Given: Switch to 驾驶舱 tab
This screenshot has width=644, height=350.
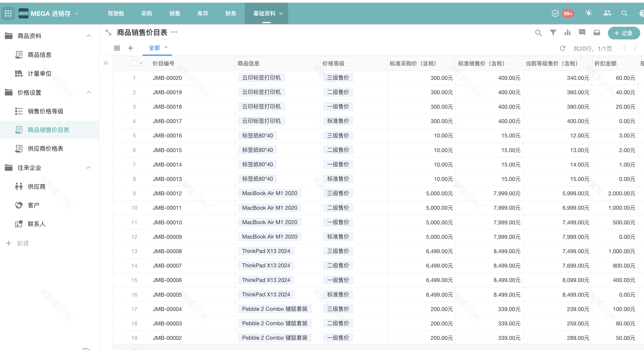Looking at the screenshot, I should pos(116,13).
